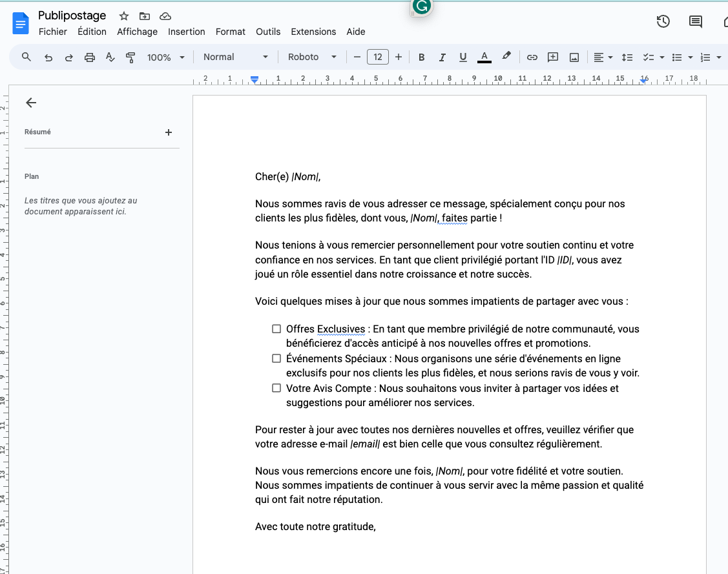Expand bulleted list options arrow
Image resolution: width=728 pixels, height=574 pixels.
691,57
